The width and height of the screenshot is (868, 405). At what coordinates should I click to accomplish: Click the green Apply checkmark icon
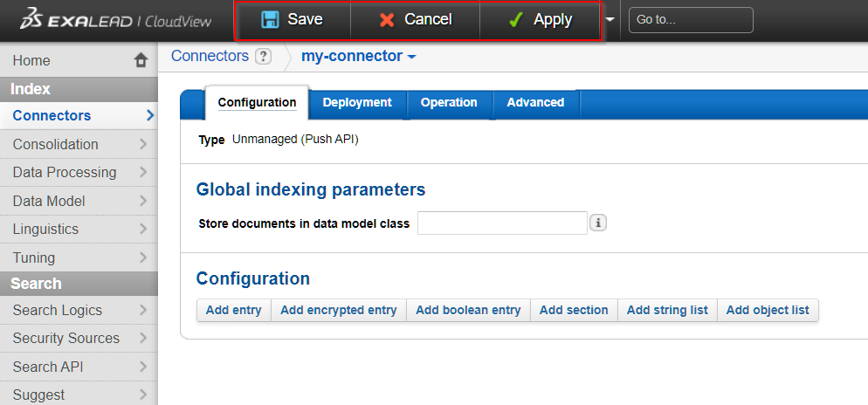pyautogui.click(x=516, y=20)
